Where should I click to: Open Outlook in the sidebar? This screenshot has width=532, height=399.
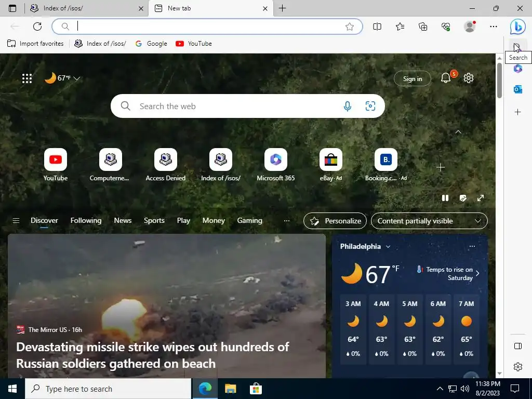click(x=517, y=89)
